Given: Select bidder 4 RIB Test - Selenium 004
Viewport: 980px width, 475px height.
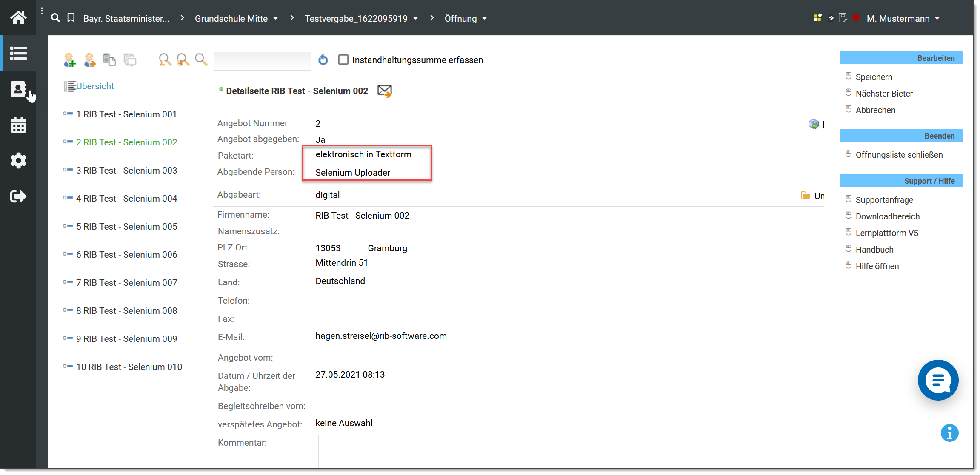Looking at the screenshot, I should (x=126, y=199).
